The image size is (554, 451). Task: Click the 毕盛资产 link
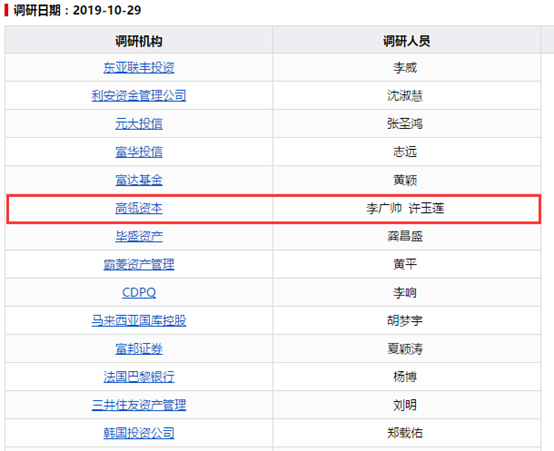point(138,236)
